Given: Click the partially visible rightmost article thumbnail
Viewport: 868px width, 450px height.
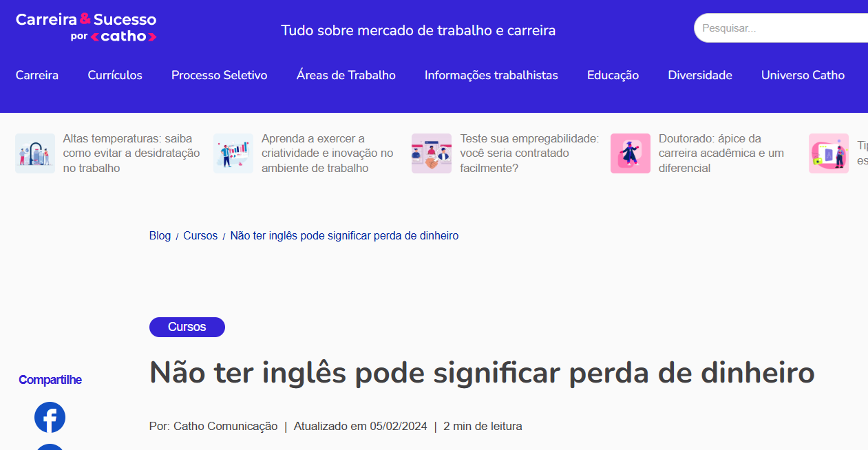Looking at the screenshot, I should coord(828,153).
